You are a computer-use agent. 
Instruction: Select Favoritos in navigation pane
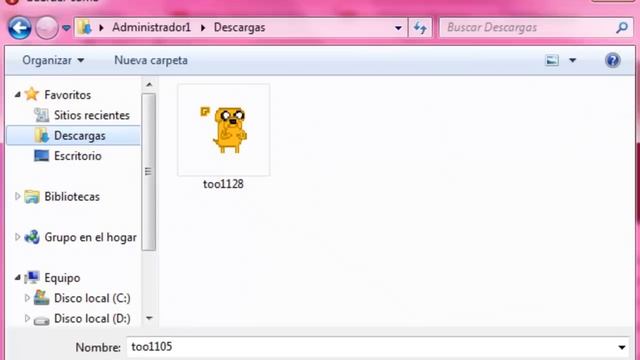[x=68, y=95]
